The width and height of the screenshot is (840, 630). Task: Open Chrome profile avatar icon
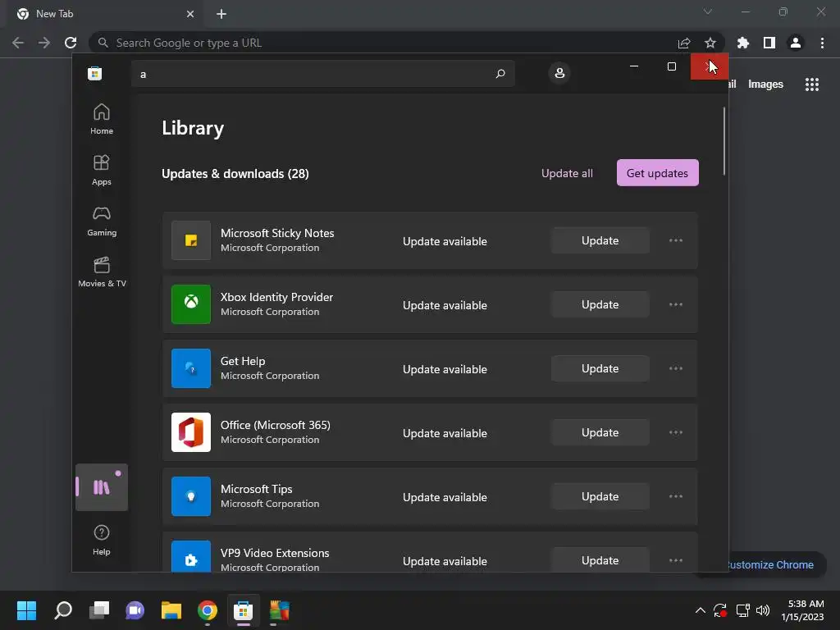point(796,43)
